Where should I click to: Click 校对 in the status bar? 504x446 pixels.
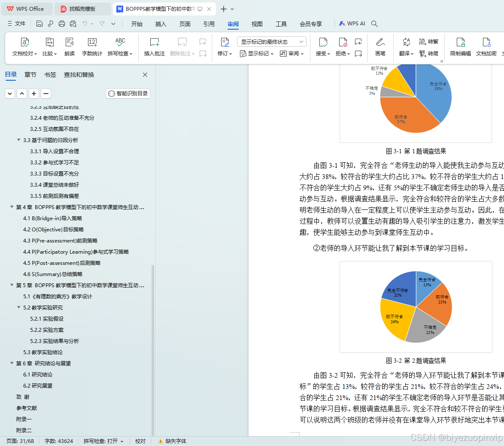tap(140, 441)
